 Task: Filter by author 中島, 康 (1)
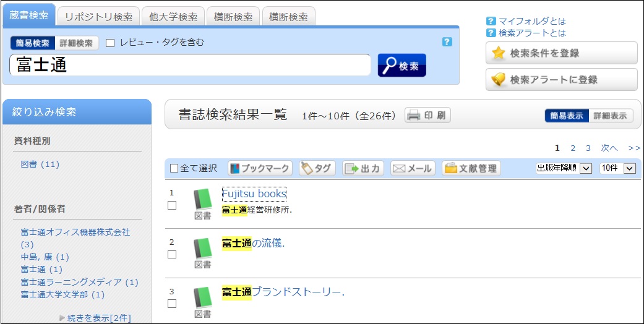click(x=45, y=257)
